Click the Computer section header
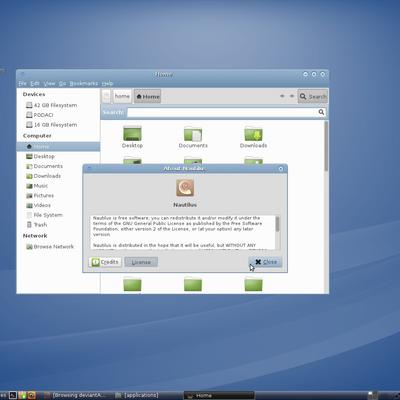This screenshot has width=400, height=400. 37,136
